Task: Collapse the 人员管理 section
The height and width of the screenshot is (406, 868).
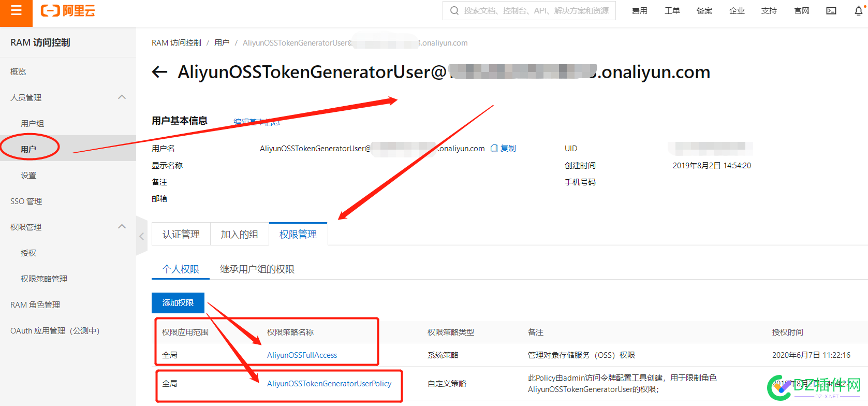Action: pos(122,97)
